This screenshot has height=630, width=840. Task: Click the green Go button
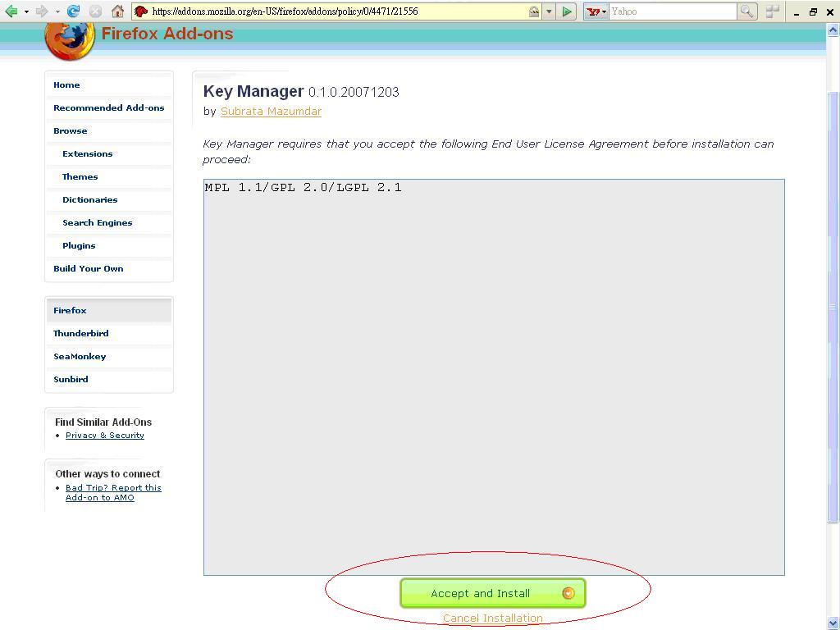566,11
